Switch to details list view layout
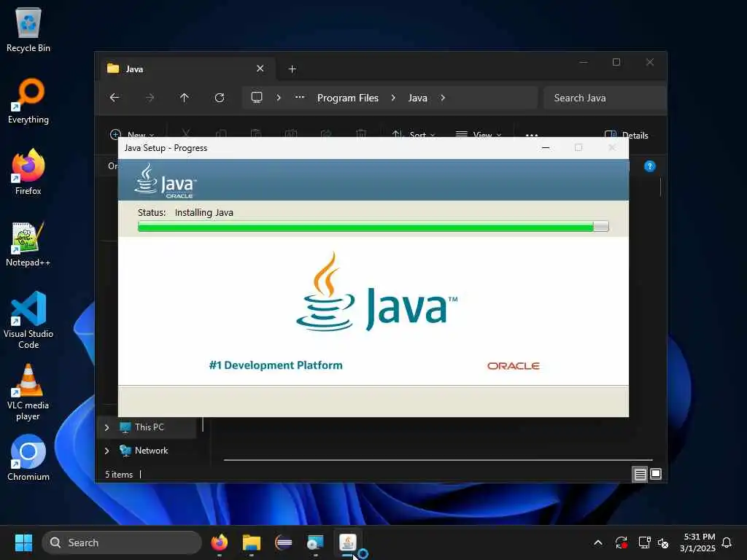The width and height of the screenshot is (747, 560). [640, 474]
